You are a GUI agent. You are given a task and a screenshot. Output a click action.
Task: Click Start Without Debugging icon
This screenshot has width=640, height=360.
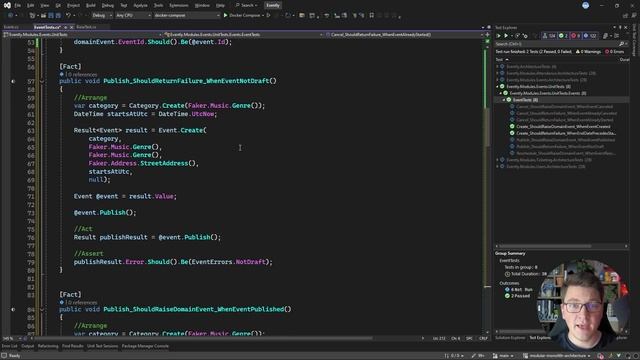[269, 16]
